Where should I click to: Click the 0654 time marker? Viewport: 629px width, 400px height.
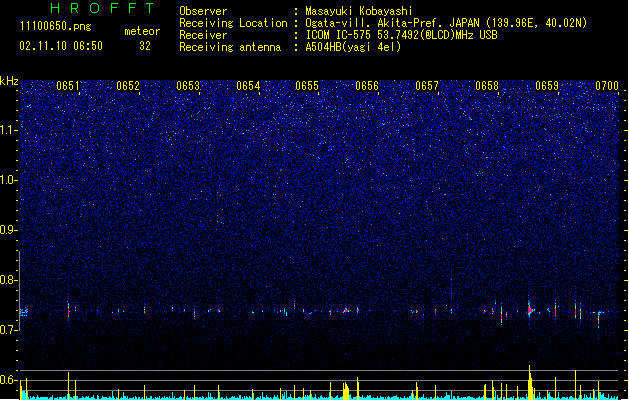248,86
